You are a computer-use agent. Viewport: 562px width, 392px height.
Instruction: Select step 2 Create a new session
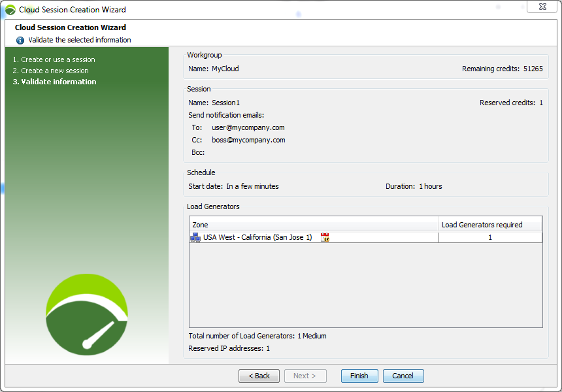click(x=50, y=71)
